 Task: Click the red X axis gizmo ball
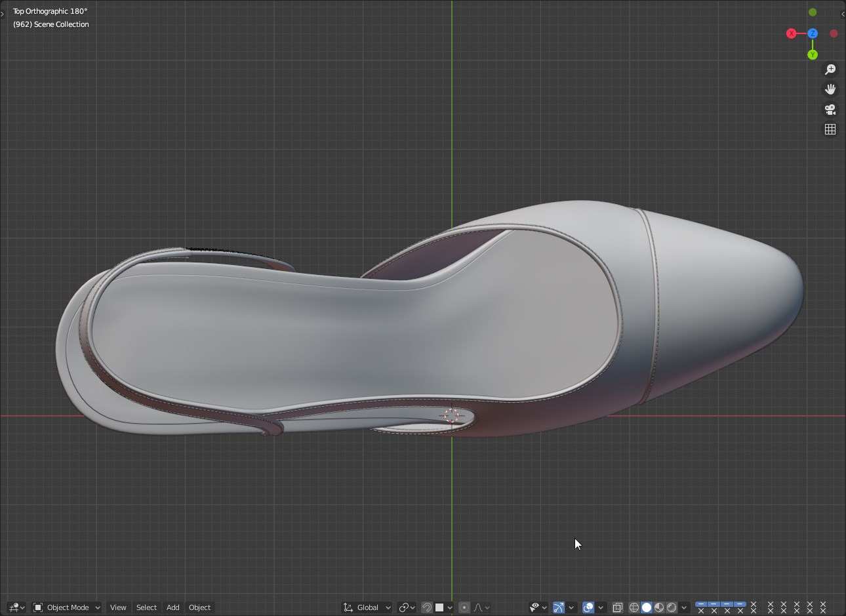(x=792, y=33)
